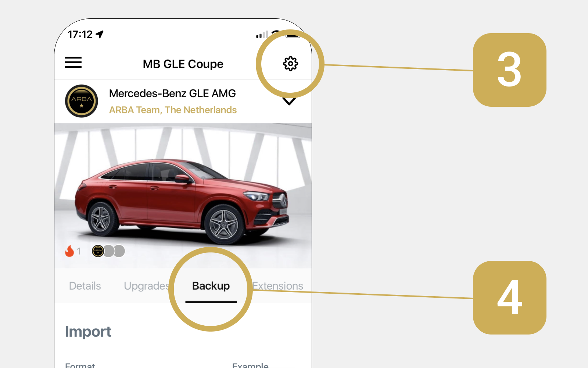The width and height of the screenshot is (588, 368).
Task: Expand the car chevron dropdown
Action: tap(289, 102)
